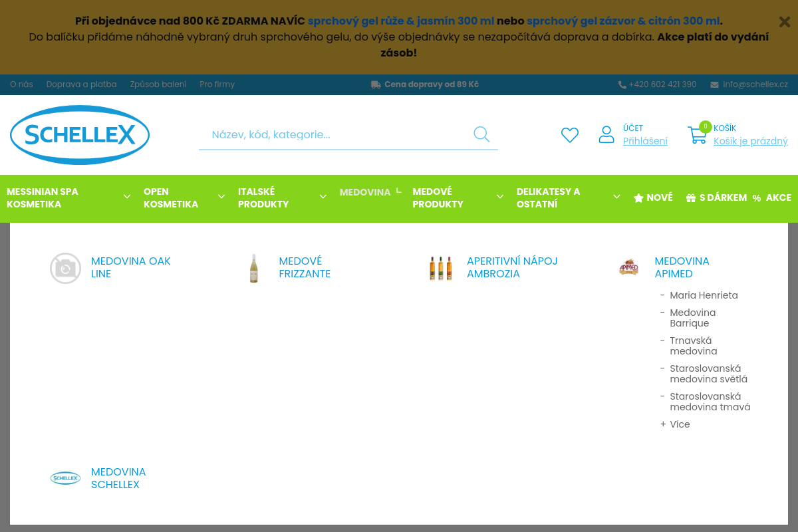
Task: Click the search magnifier icon
Action: click(481, 134)
